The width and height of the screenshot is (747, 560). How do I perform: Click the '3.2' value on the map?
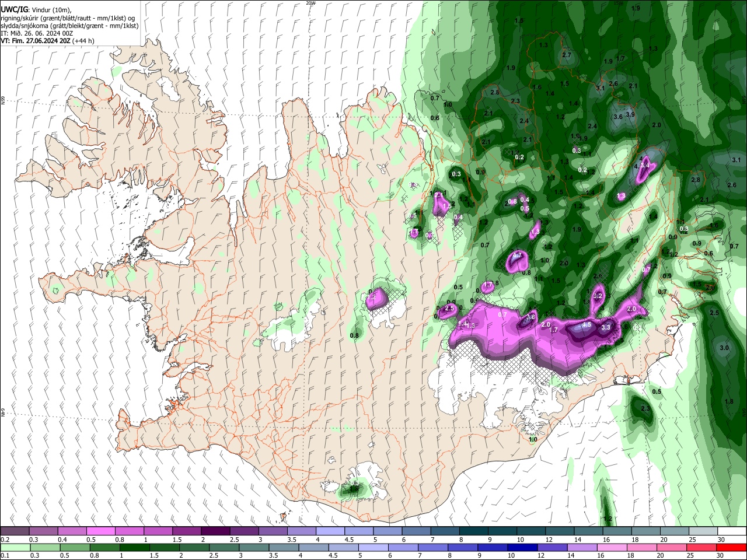tap(597, 296)
